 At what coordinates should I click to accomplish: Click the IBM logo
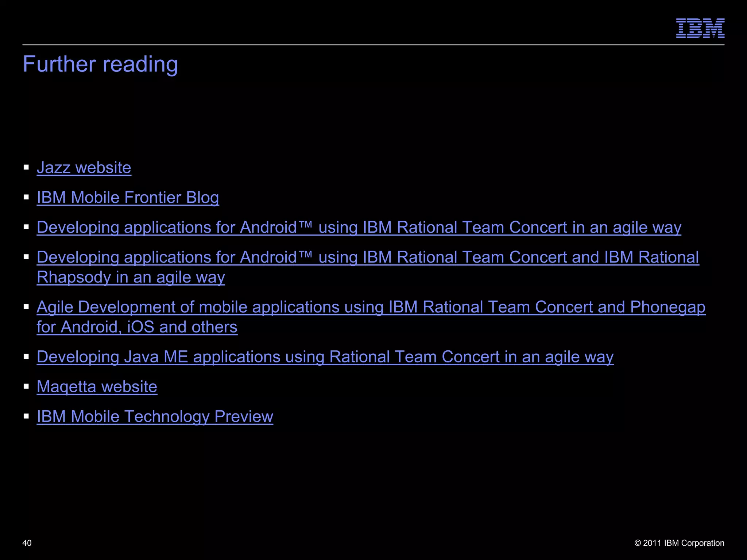click(700, 28)
